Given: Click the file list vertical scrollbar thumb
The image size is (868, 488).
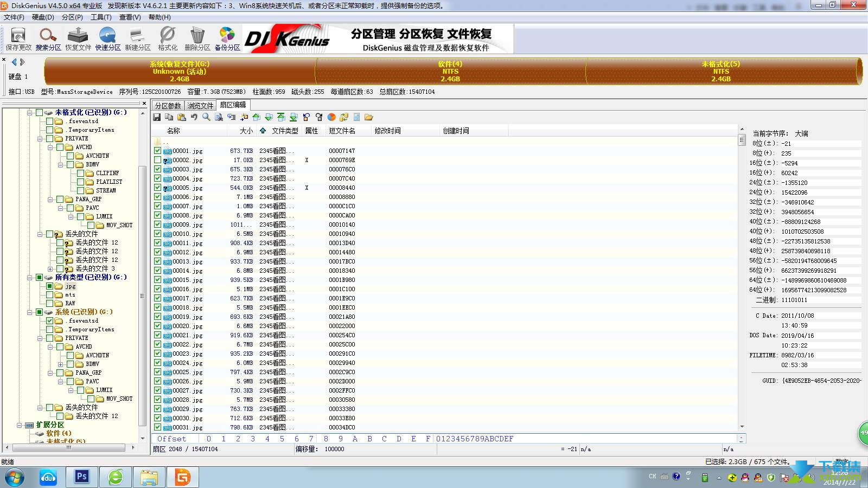Looking at the screenshot, I should click(x=742, y=139).
